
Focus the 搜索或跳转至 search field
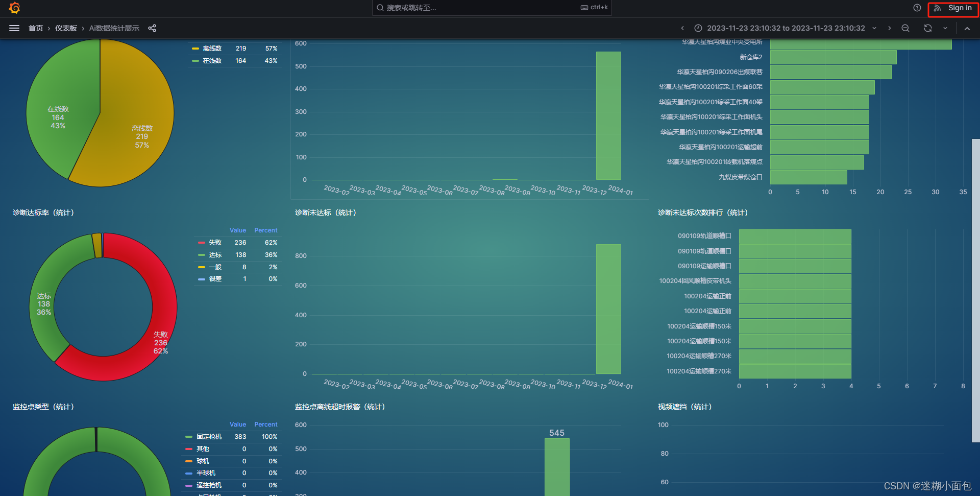(x=492, y=8)
